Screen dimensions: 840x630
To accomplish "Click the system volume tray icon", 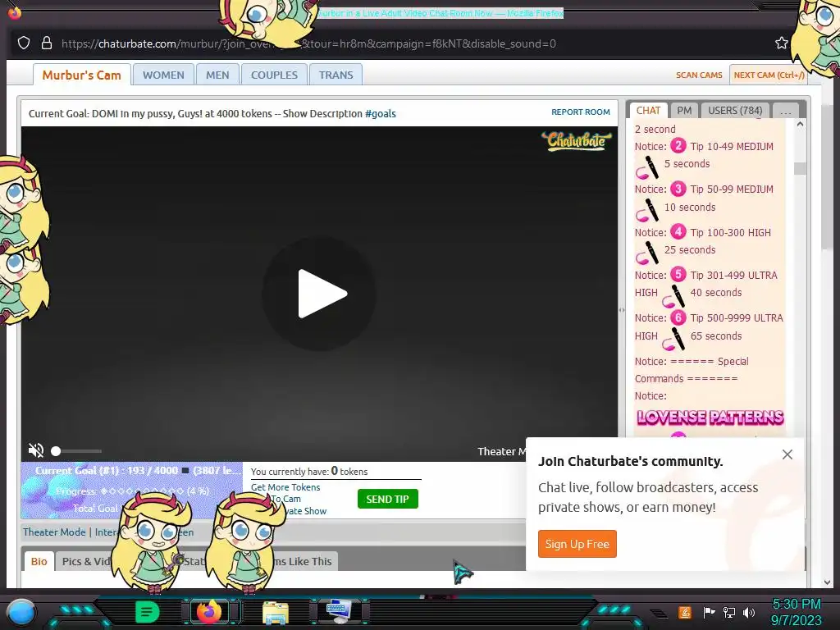I will (749, 612).
